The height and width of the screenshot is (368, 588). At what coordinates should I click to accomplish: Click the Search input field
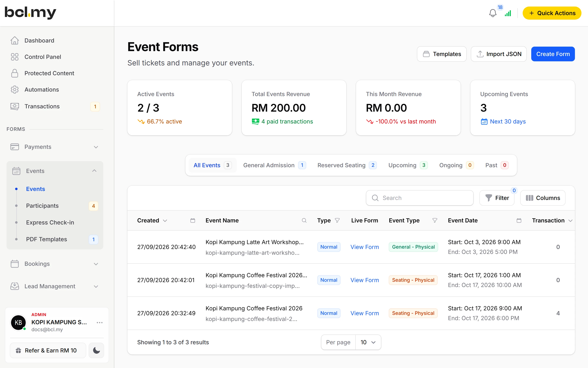coord(420,198)
